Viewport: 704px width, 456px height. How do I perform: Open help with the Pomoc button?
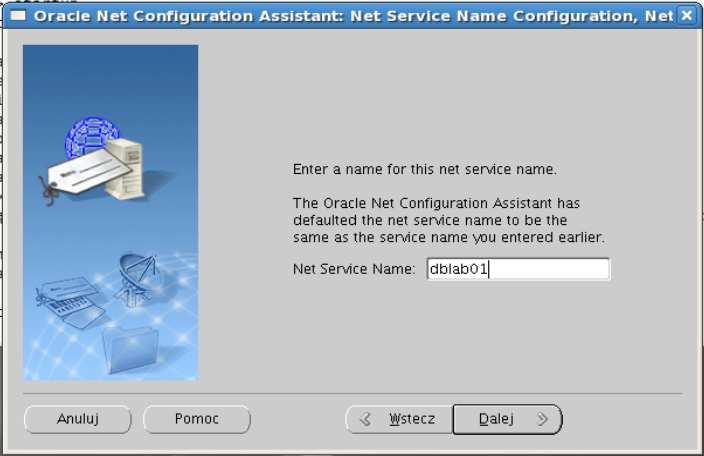coord(197,419)
